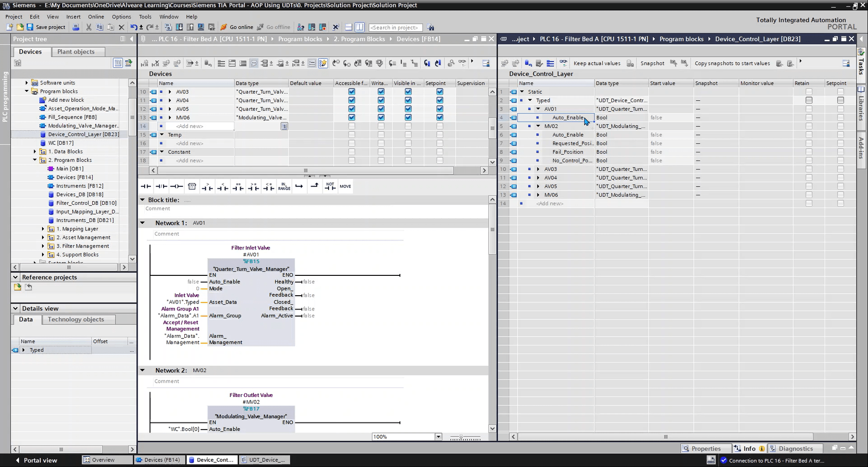Enable Retain checkbox for the Typed row

pyautogui.click(x=809, y=100)
